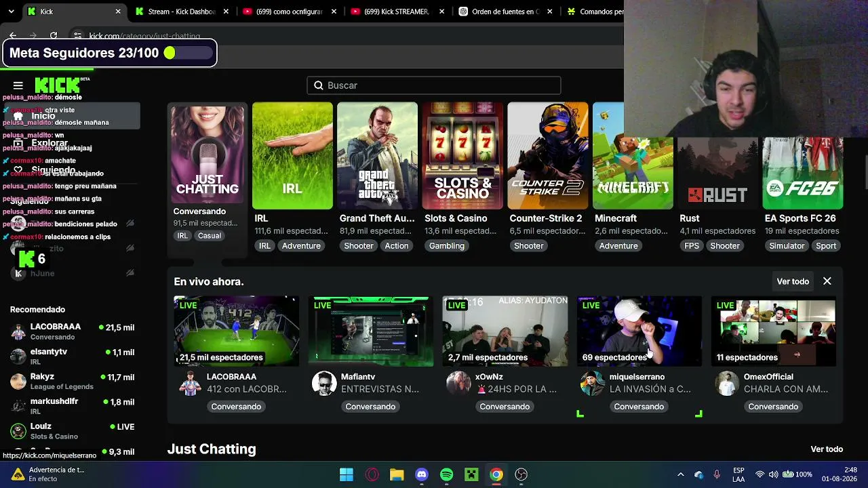Screen dimensions: 868x488
Task: Open Spotify from the taskbar
Action: (x=446, y=474)
